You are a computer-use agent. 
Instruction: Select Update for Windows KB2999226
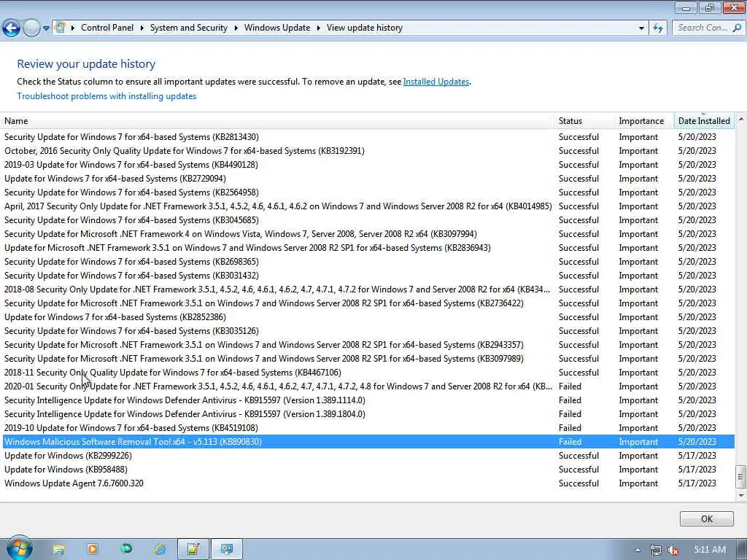(368, 455)
